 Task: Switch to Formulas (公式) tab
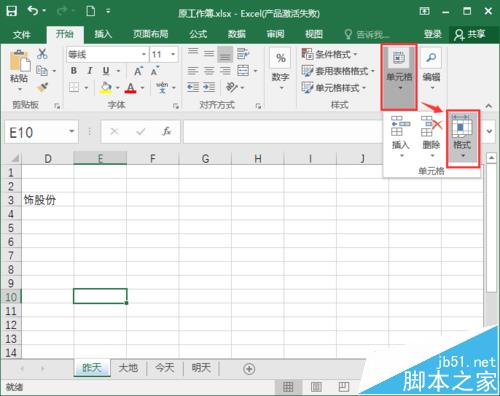(198, 34)
